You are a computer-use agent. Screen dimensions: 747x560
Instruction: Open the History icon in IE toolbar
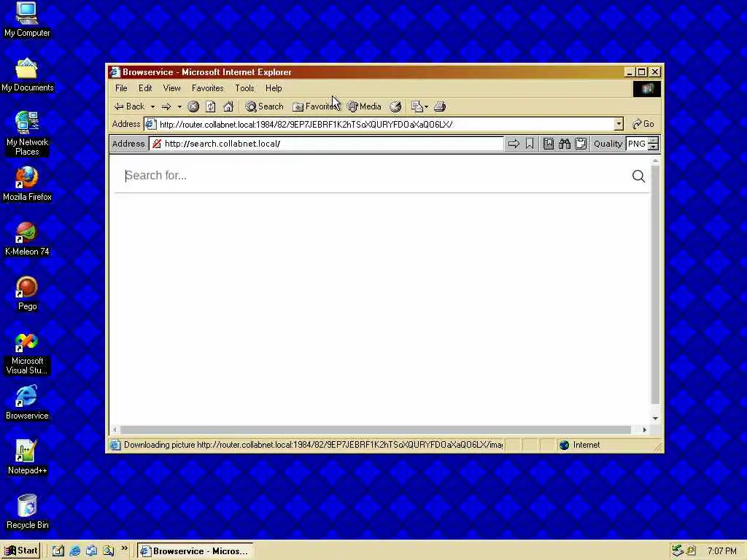tap(395, 106)
